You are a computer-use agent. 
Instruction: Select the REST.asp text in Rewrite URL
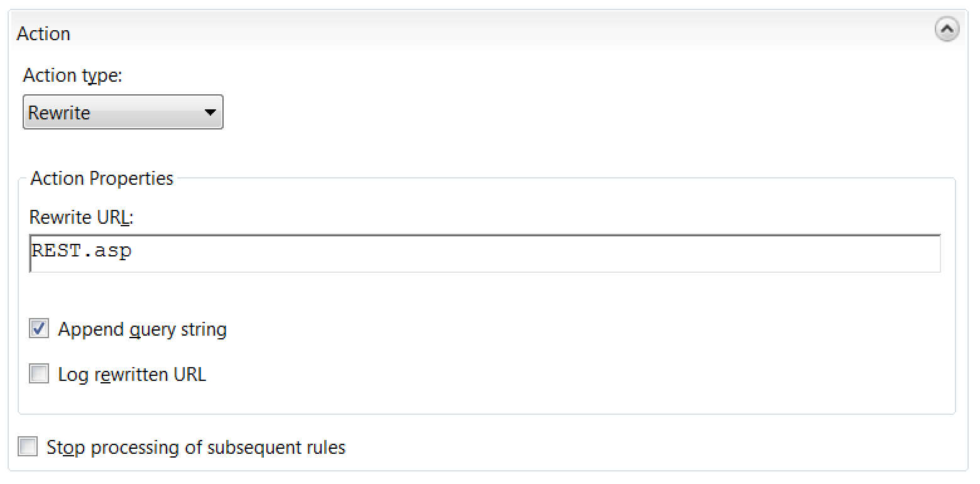82,251
